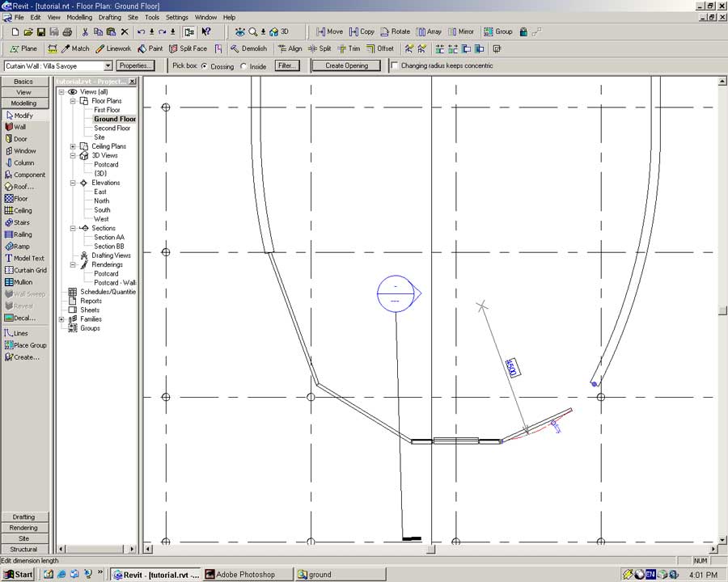This screenshot has width=728, height=582.
Task: Switch to the Rendering design bar tab
Action: click(x=23, y=528)
